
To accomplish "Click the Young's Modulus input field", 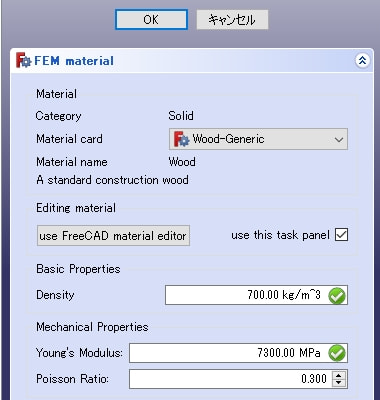I will point(238,353).
